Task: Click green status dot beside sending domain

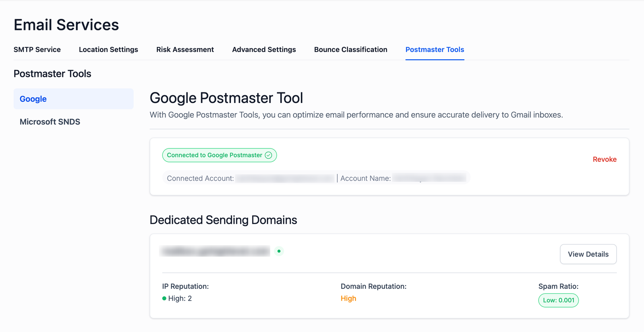Action: (279, 251)
